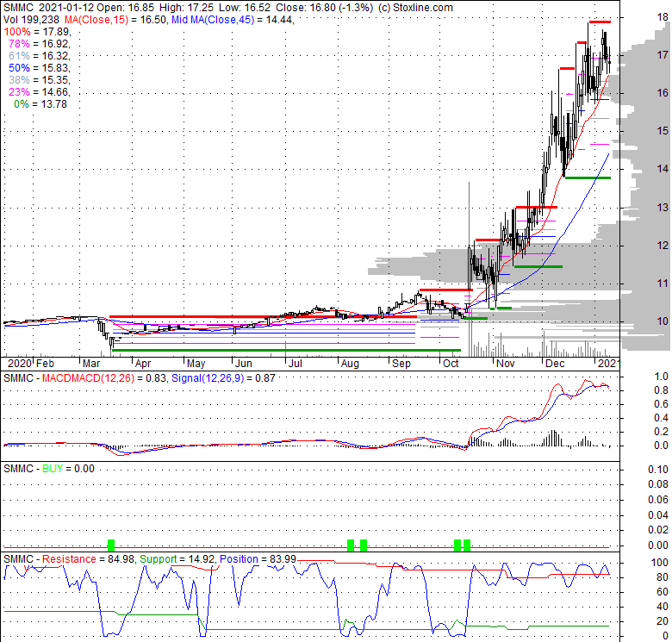Click the '61% = 16.32' Fibonacci level

point(39,56)
